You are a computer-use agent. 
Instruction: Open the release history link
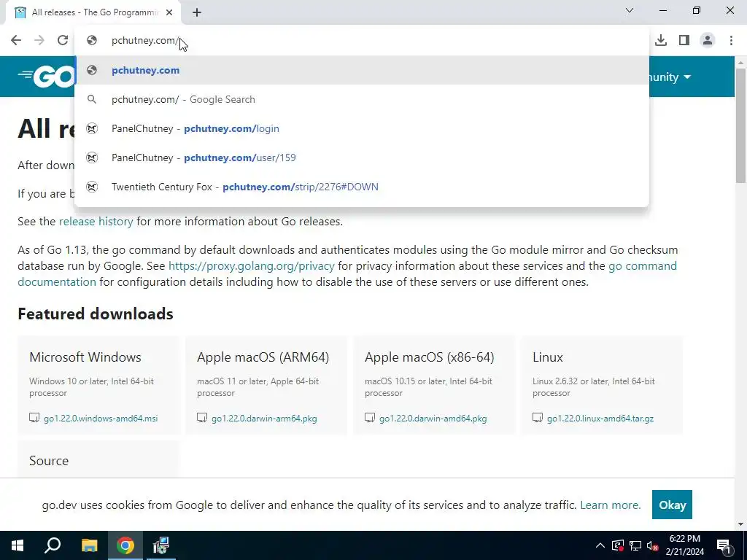pos(96,222)
